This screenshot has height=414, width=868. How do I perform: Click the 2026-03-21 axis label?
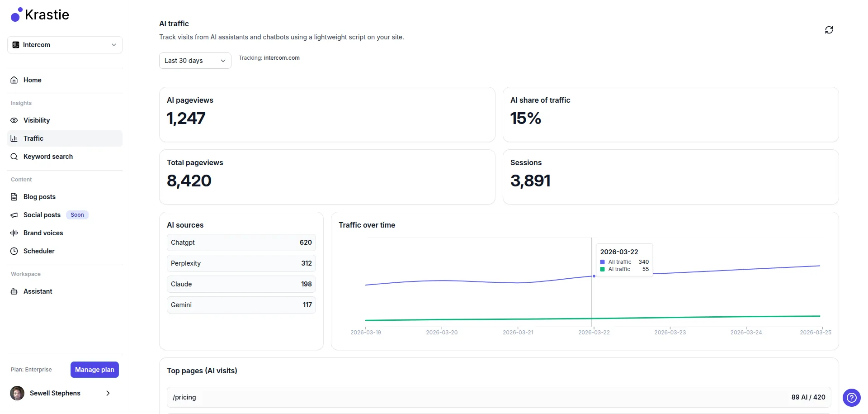pos(518,333)
